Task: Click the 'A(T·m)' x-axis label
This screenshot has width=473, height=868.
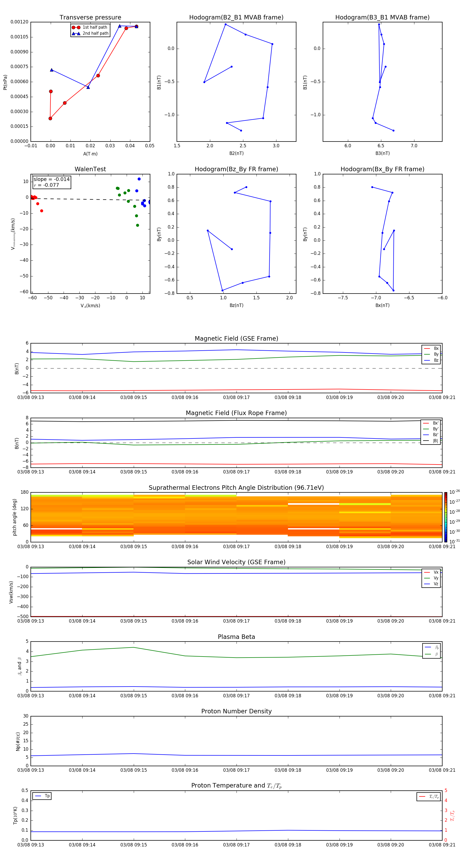Action: click(x=90, y=154)
